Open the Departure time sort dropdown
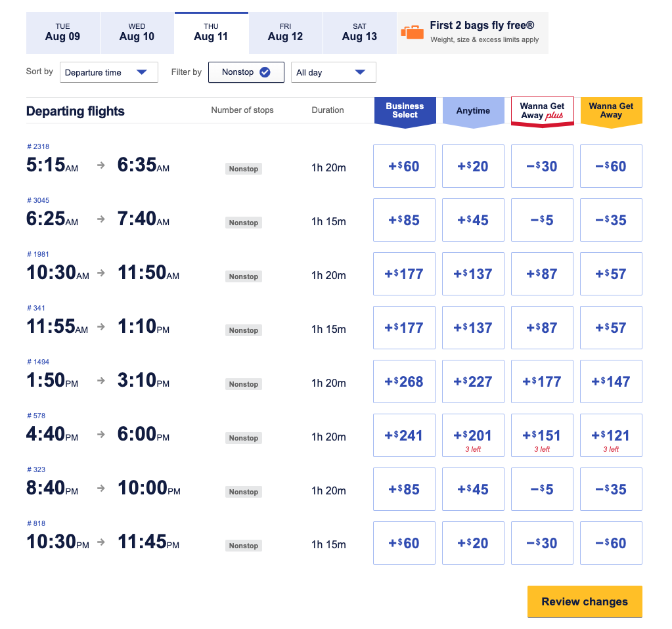This screenshot has height=629, width=672. (x=109, y=72)
